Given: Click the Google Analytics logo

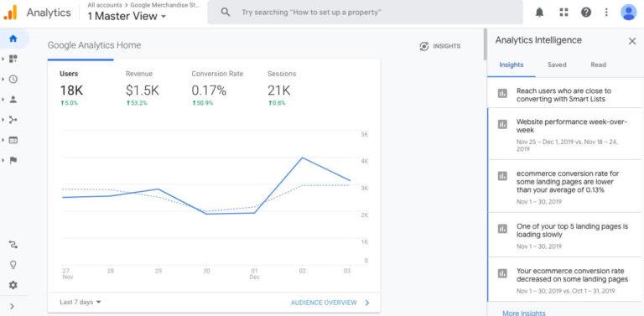Looking at the screenshot, I should pyautogui.click(x=10, y=13).
